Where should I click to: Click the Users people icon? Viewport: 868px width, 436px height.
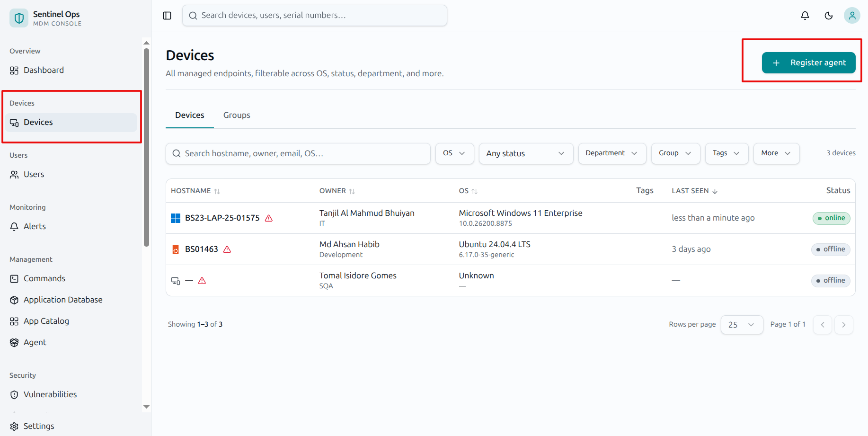(14, 175)
